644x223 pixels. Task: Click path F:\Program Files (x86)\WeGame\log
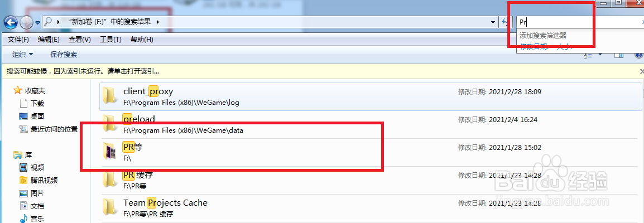[181, 103]
